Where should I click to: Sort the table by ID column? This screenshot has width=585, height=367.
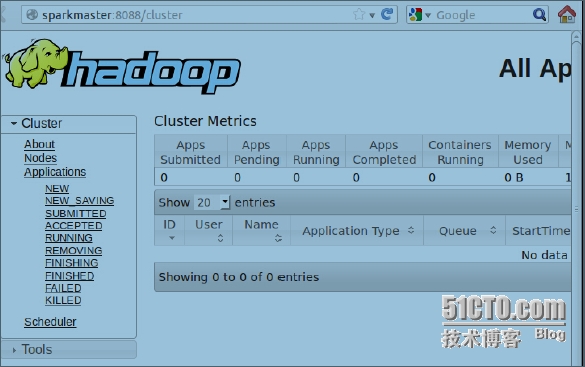(x=169, y=230)
